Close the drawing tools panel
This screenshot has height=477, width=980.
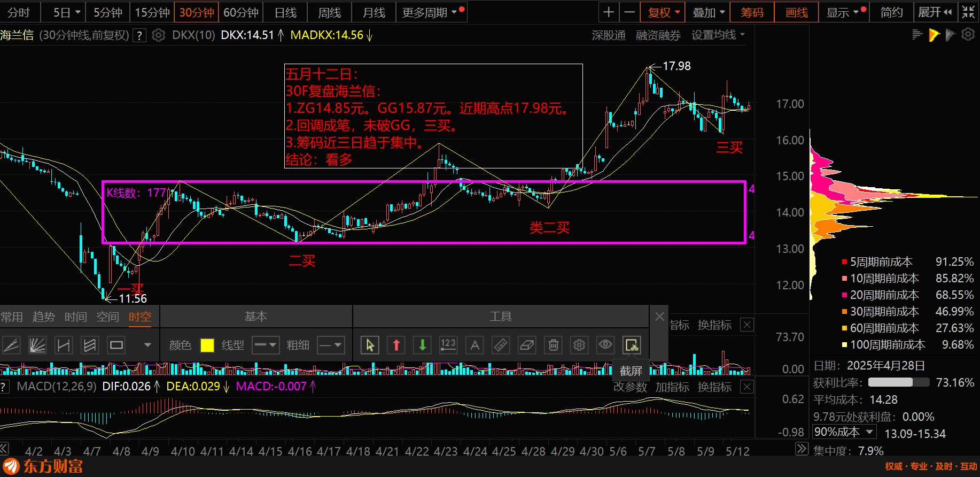pyautogui.click(x=660, y=317)
